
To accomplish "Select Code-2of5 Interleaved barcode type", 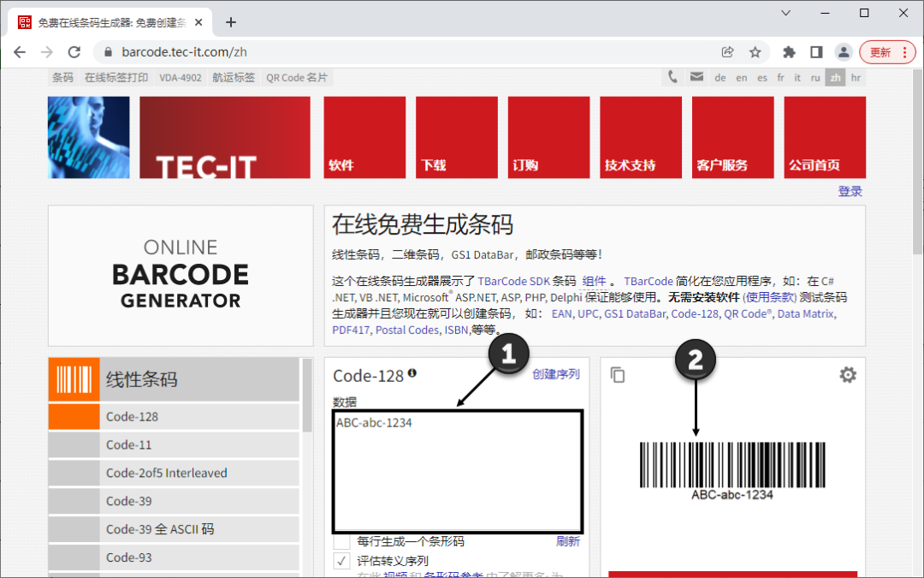I will coord(174,473).
